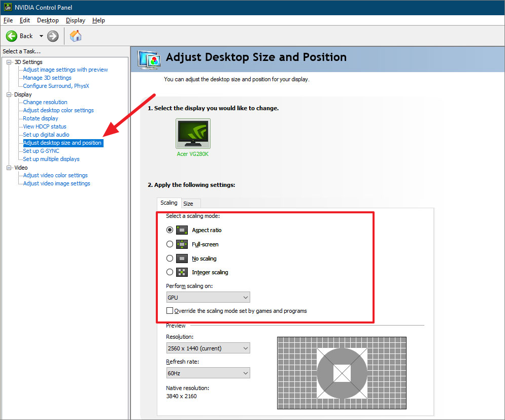Select Set up G-SYNC in the sidebar
505x420 pixels.
coord(40,151)
